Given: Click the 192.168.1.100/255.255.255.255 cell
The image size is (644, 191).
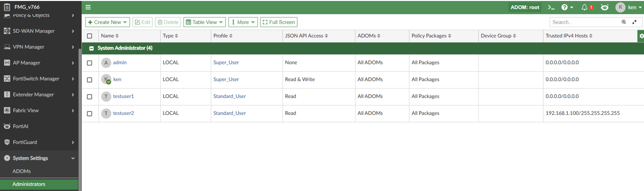Looking at the screenshot, I should click(x=583, y=113).
